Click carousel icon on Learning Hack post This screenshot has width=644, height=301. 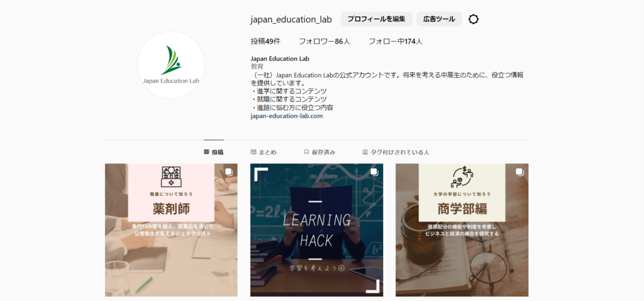point(374,172)
